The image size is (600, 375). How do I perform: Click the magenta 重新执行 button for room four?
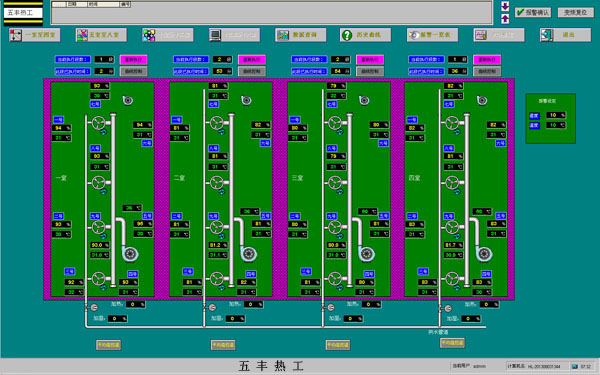click(x=487, y=59)
